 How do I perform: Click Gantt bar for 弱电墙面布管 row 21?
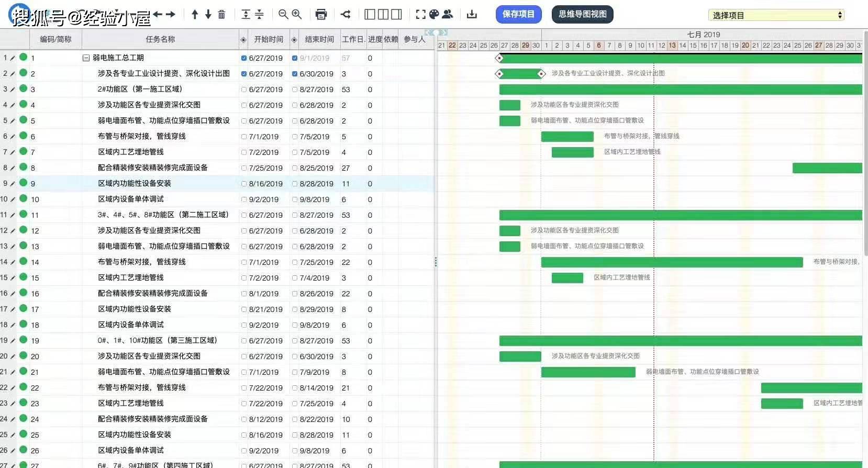click(588, 372)
